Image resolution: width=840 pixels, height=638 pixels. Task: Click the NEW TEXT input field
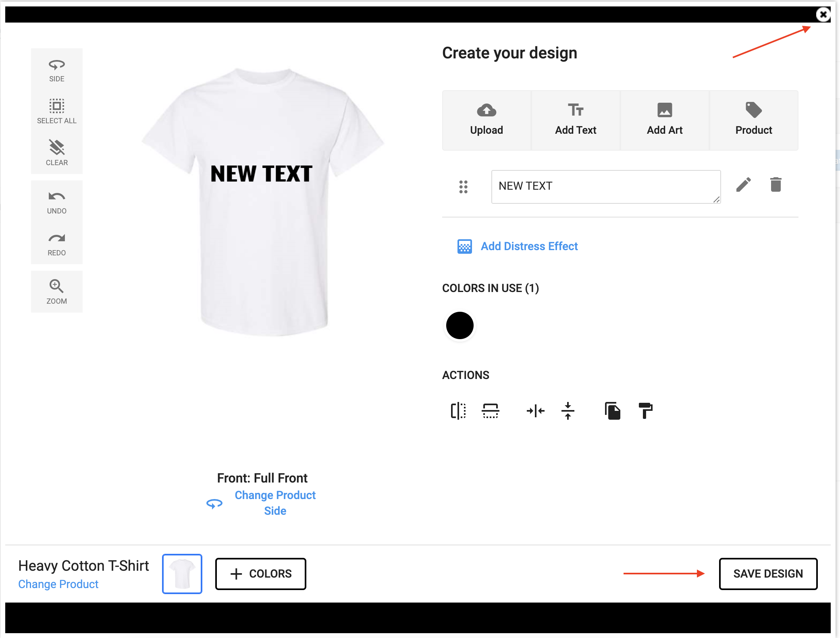click(x=605, y=186)
